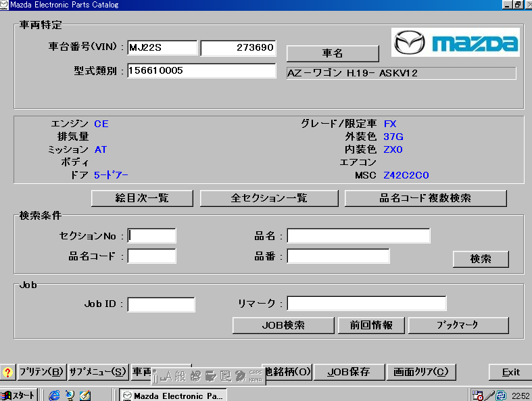532x401 pixels.
Task: Open the 絵目次一覧 illustration index
Action: (142, 198)
